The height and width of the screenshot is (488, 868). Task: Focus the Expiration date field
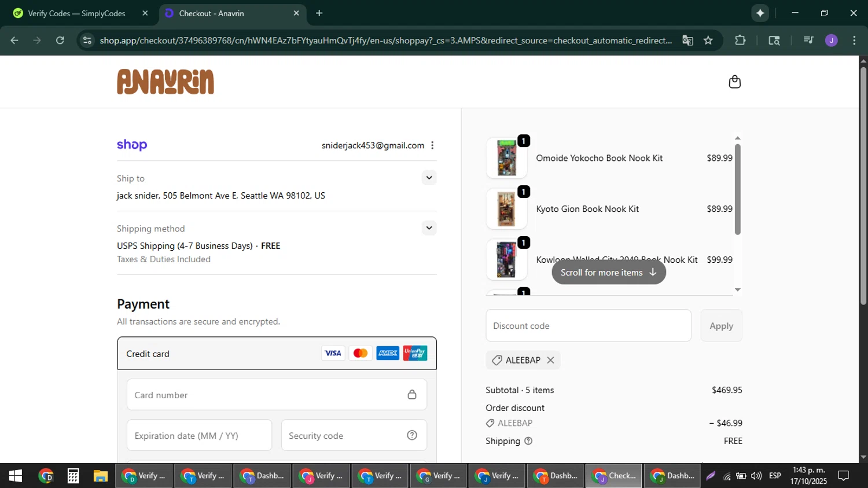pyautogui.click(x=199, y=435)
